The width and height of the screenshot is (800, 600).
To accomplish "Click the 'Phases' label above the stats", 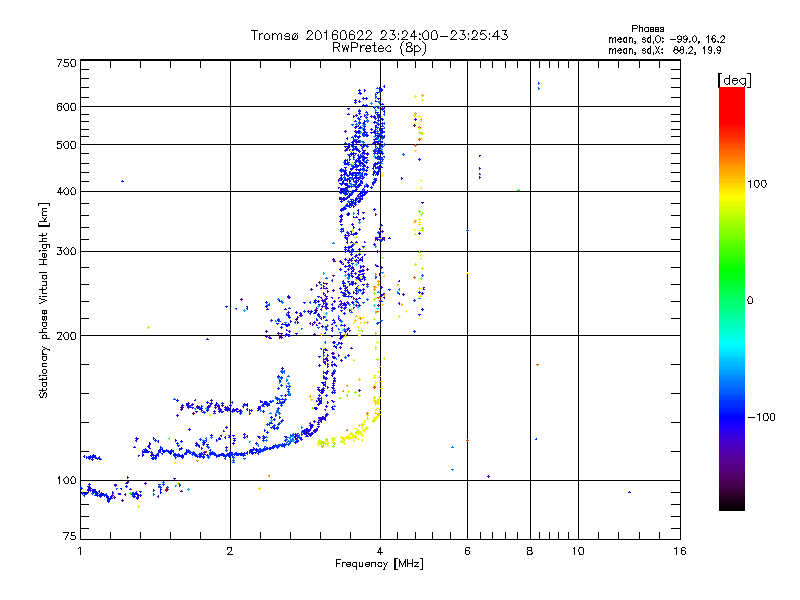I will click(x=647, y=29).
